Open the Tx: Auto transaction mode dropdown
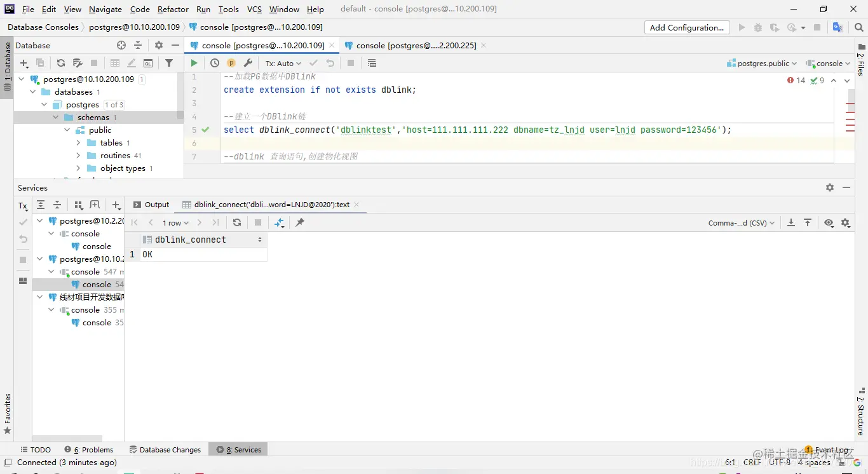Screen dimensions: 868x474 283,63
